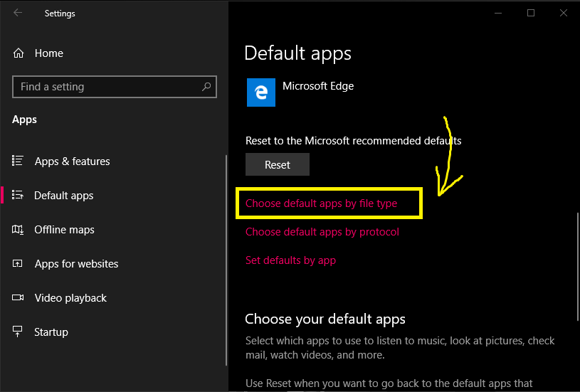Click Reset to the Microsoft recommended defaults text
Screen dimensions: 580x392
353,141
